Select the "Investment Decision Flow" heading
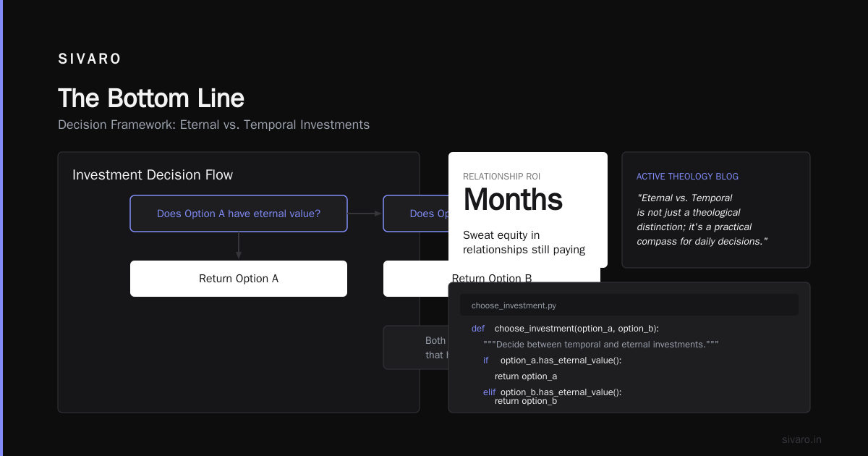The image size is (868, 456). (x=153, y=175)
